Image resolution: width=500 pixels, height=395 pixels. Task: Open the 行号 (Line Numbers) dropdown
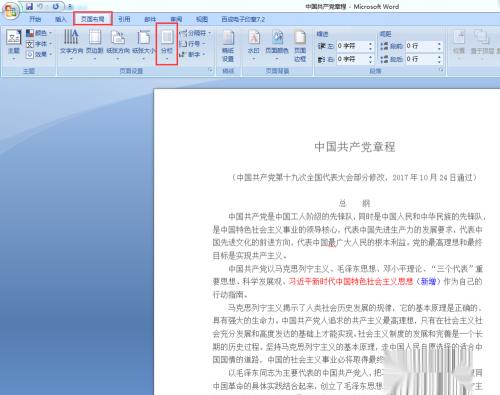(x=193, y=44)
